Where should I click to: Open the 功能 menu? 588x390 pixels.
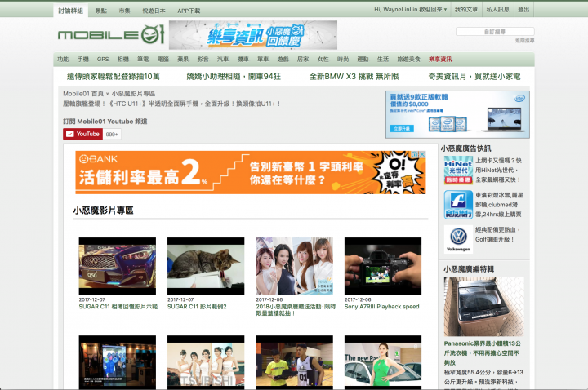(63, 60)
